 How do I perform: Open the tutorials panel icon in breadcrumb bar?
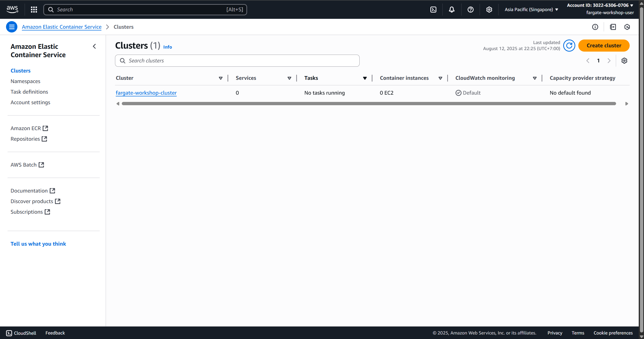click(x=613, y=27)
